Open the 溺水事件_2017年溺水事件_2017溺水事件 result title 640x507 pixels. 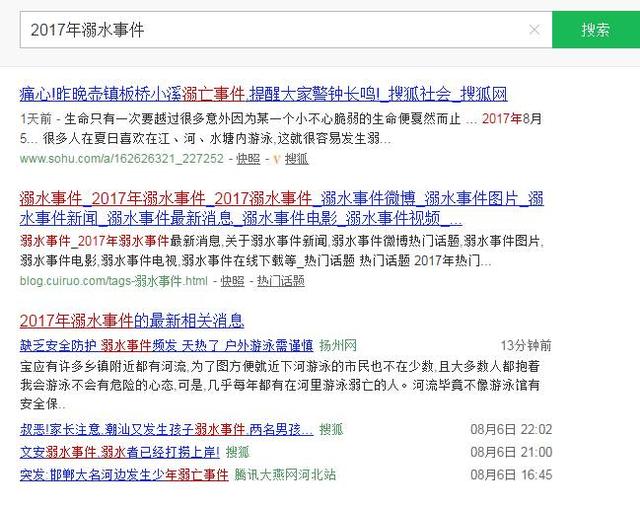point(282,209)
